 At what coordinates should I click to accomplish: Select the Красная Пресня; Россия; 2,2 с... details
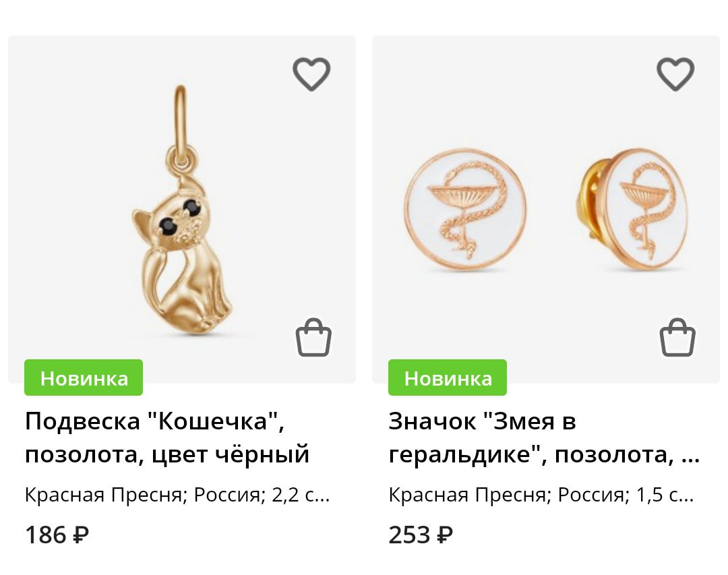(177, 495)
